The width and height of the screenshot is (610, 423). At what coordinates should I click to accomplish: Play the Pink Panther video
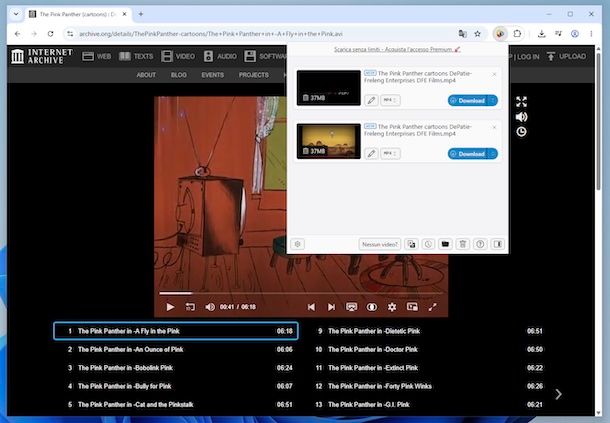point(170,307)
